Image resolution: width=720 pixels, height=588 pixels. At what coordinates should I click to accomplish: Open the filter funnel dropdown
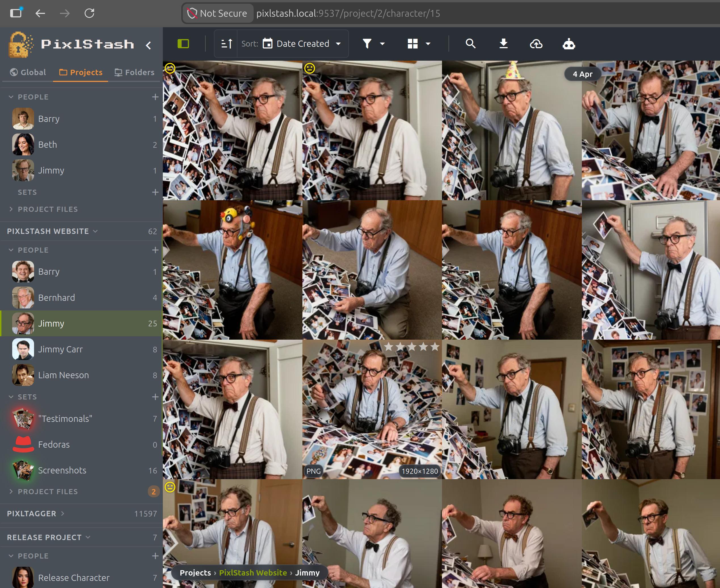pos(374,44)
